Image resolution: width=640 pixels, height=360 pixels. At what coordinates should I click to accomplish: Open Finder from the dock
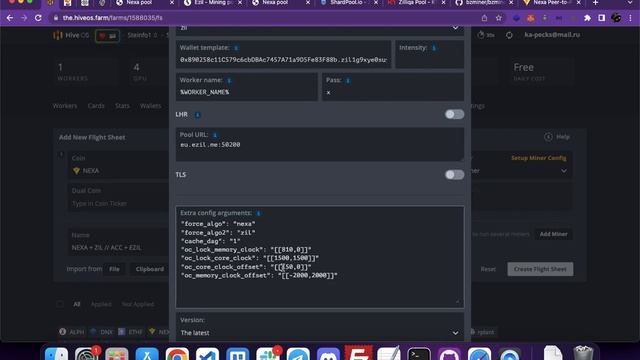point(56,353)
